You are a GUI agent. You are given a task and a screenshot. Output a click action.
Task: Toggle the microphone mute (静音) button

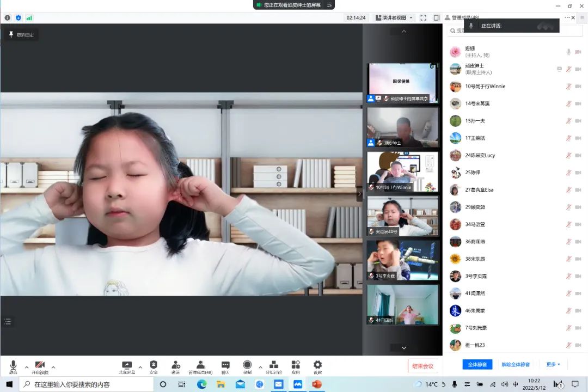13,367
